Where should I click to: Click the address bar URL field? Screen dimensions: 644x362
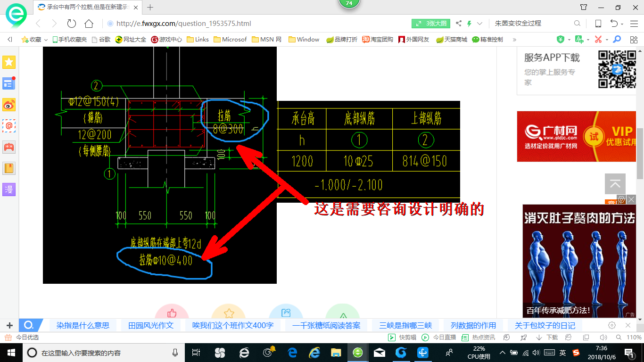(x=257, y=24)
